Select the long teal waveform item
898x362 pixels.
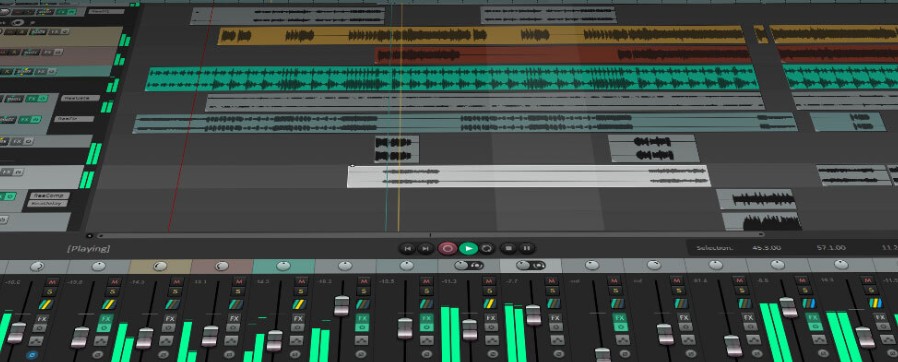452,78
